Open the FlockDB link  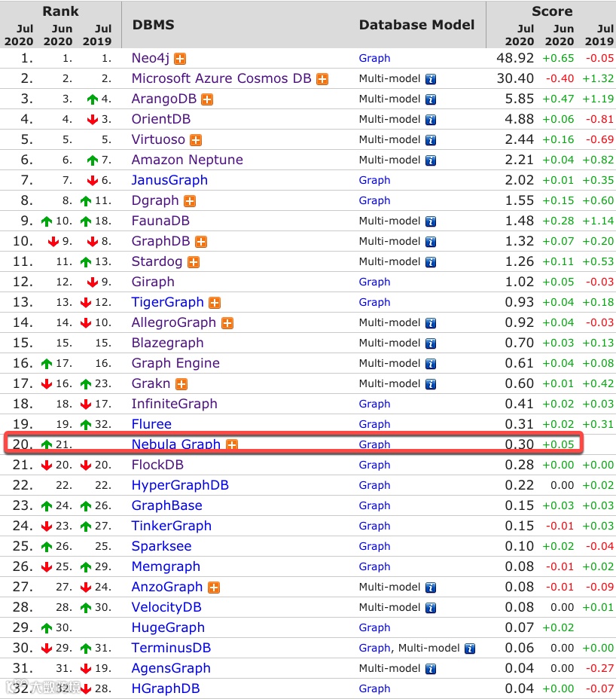pos(157,465)
